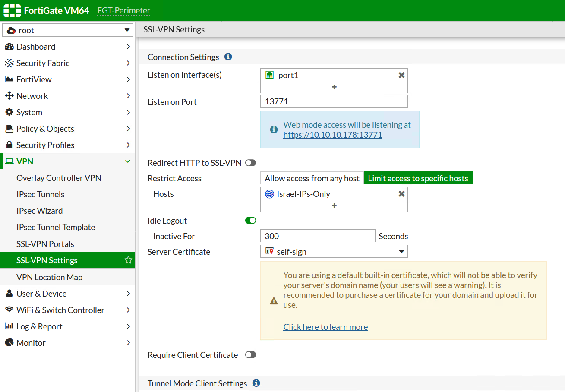Image resolution: width=565 pixels, height=392 pixels.
Task: Click the WiFi & Switch Controller icon
Action: (9, 310)
